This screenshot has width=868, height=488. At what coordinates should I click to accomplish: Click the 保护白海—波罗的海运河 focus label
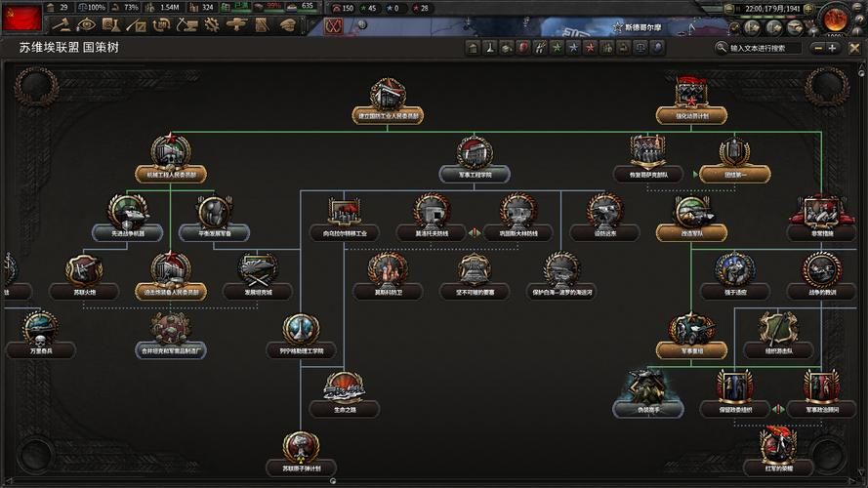click(561, 292)
